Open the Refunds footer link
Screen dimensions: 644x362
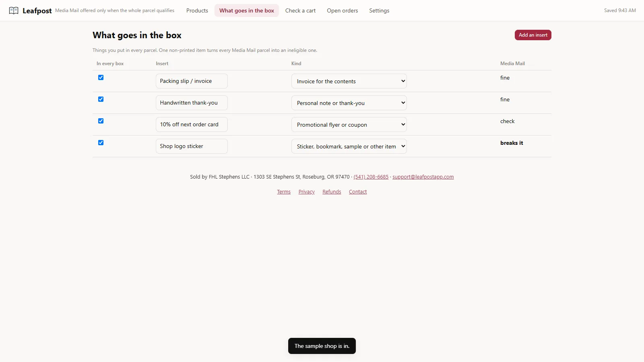[332, 192]
